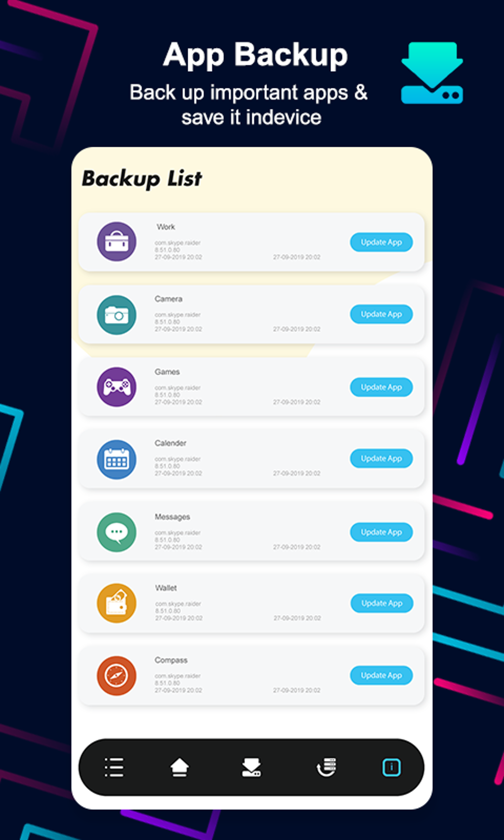Click Update App for Calender
Viewport: 504px width, 840px height.
[x=381, y=459]
